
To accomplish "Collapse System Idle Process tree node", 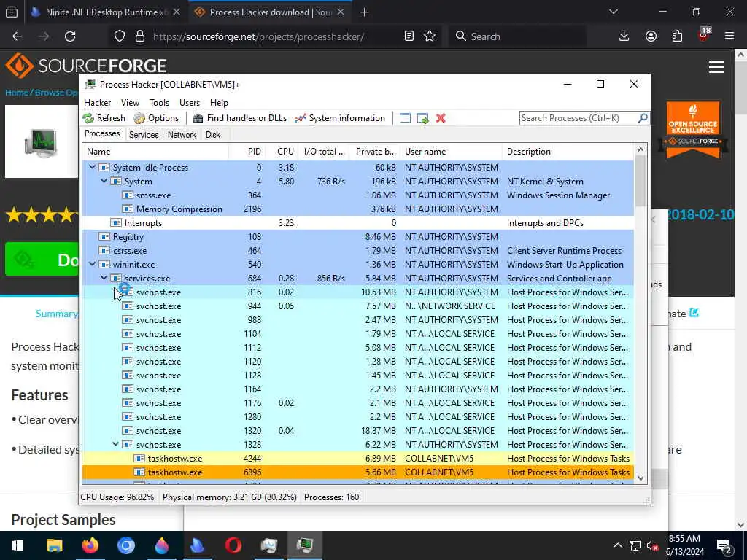I will (x=93, y=167).
